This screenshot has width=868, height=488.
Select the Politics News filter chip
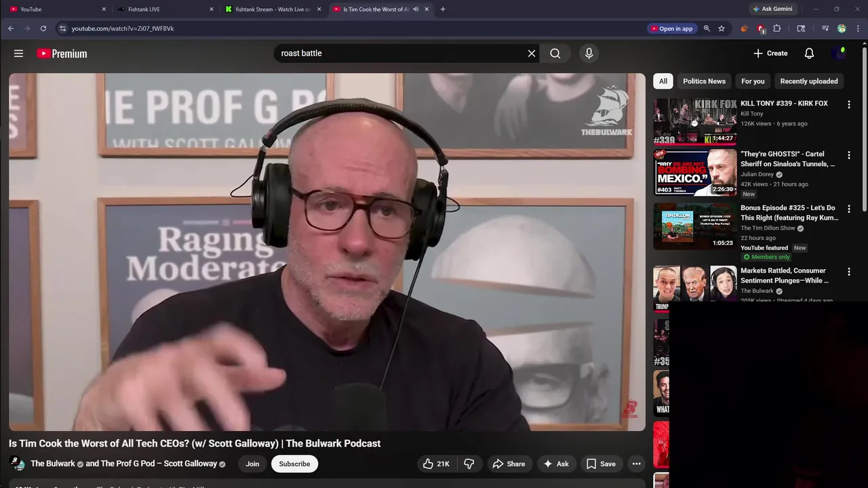pyautogui.click(x=704, y=81)
